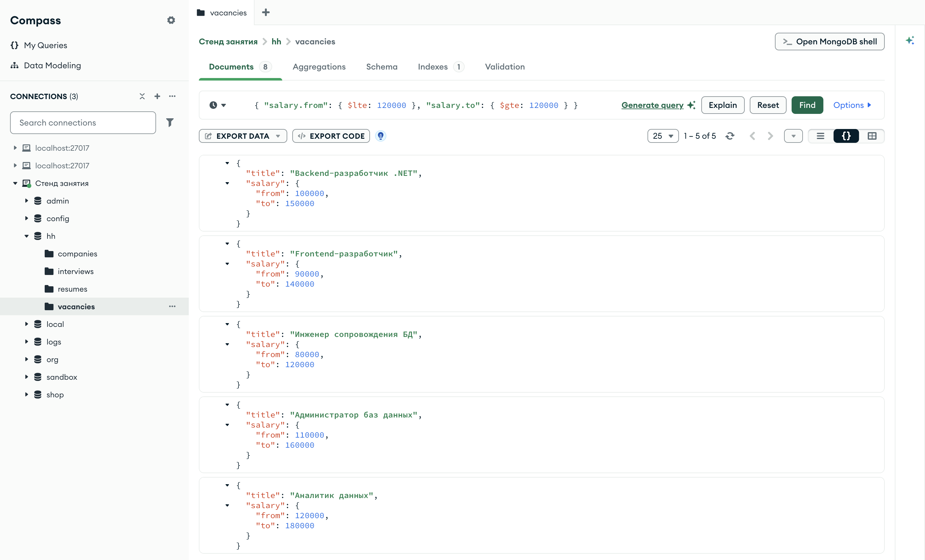Click the Search connections field
Screen dimensions: 925x560
pyautogui.click(x=83, y=122)
